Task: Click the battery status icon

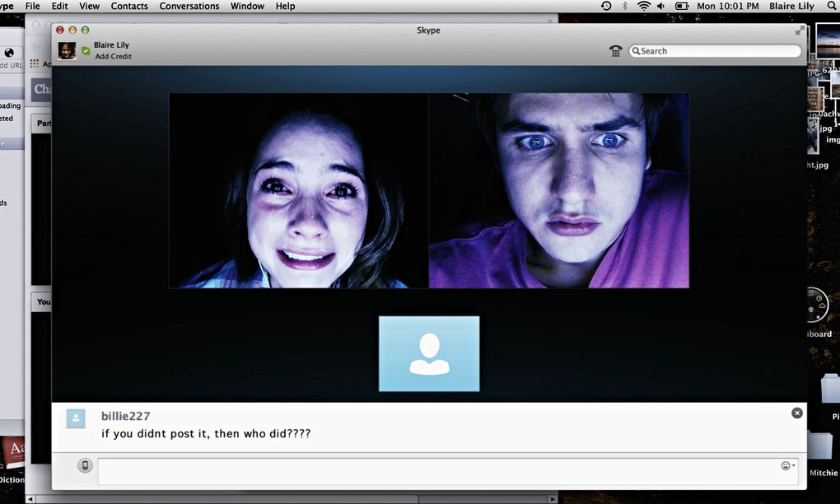Action: tap(681, 6)
